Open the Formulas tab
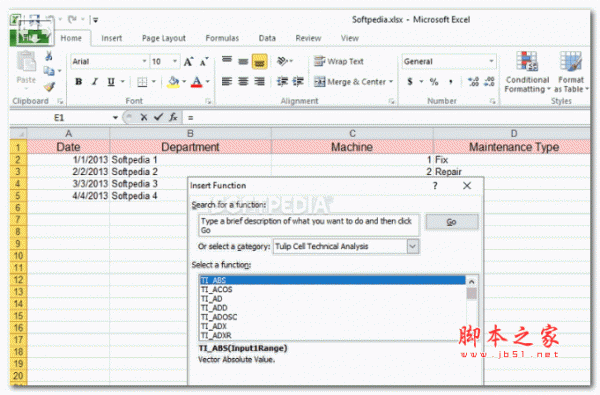600x395 pixels. click(222, 38)
